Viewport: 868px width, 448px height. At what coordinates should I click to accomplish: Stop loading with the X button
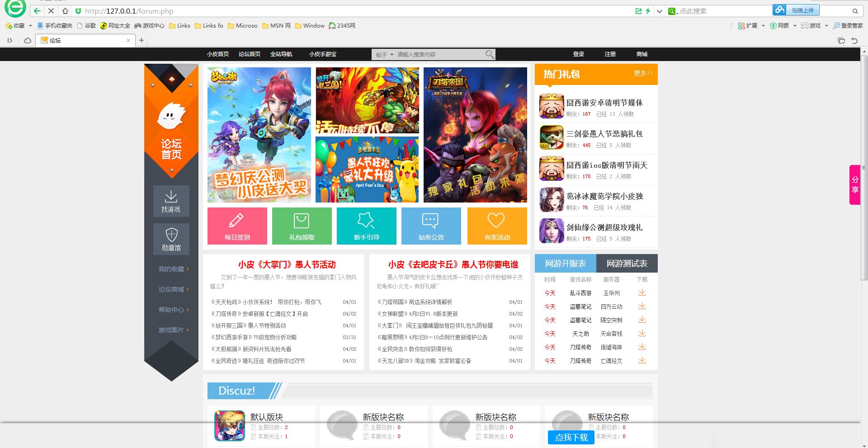51,11
